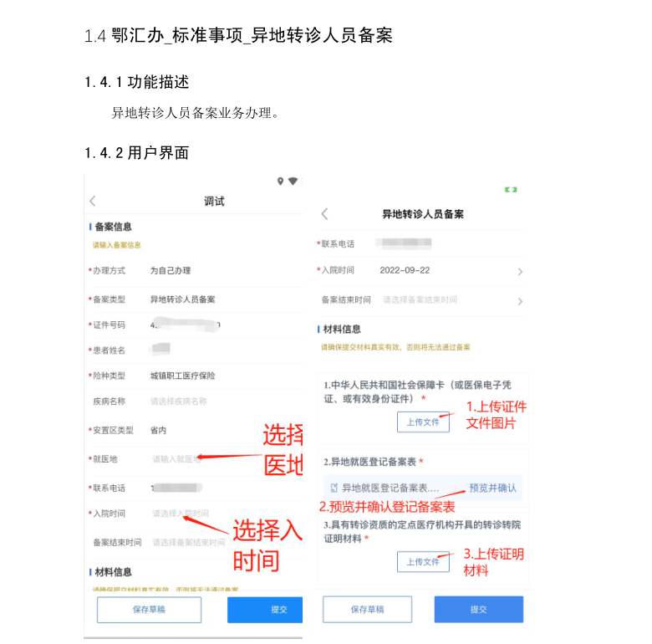The width and height of the screenshot is (652, 644).
Task: Open the 请选择入院时间 picker
Action: click(181, 514)
